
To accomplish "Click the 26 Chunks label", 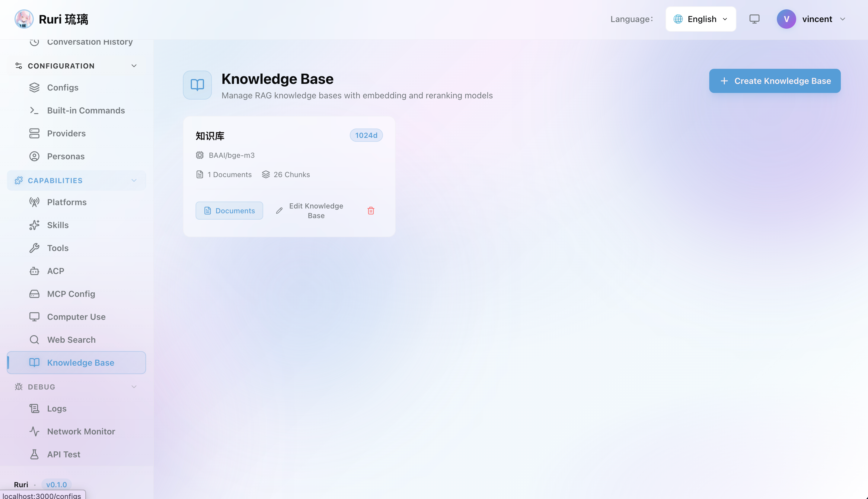I will tap(292, 174).
